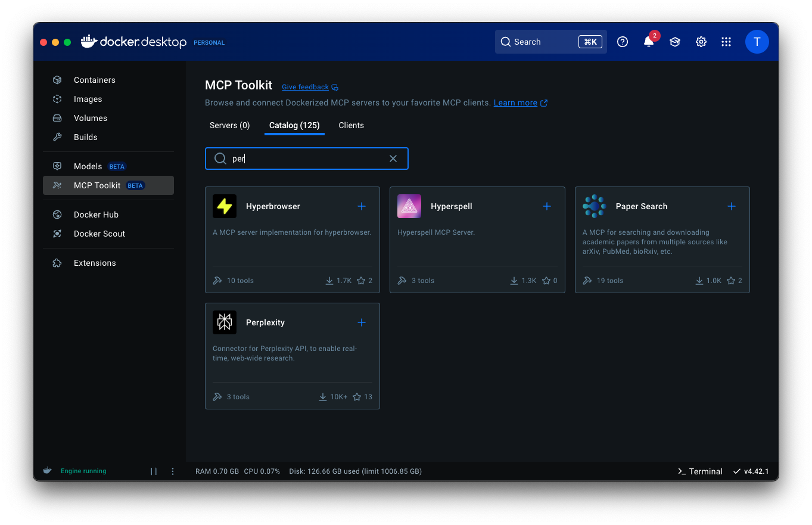Open the Models sidebar item

[108, 166]
